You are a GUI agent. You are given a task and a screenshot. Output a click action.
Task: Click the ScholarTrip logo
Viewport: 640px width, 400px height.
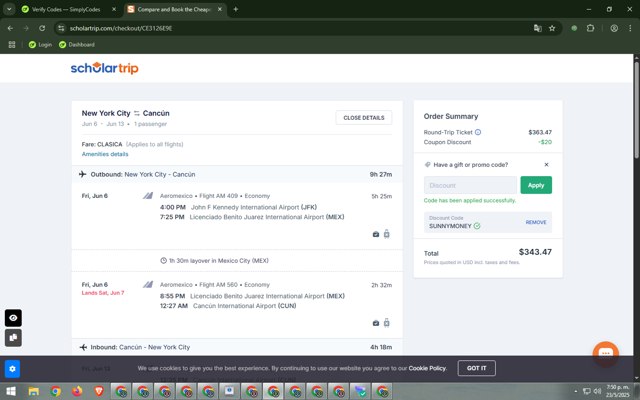coord(104,68)
